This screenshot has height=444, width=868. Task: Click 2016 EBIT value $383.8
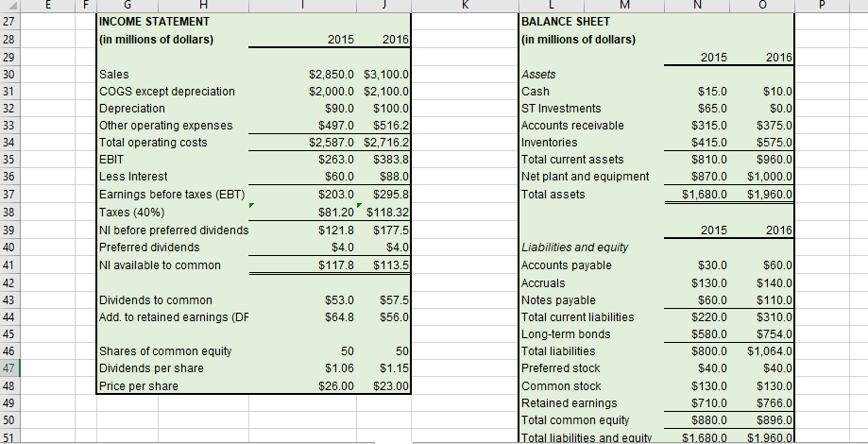(391, 160)
